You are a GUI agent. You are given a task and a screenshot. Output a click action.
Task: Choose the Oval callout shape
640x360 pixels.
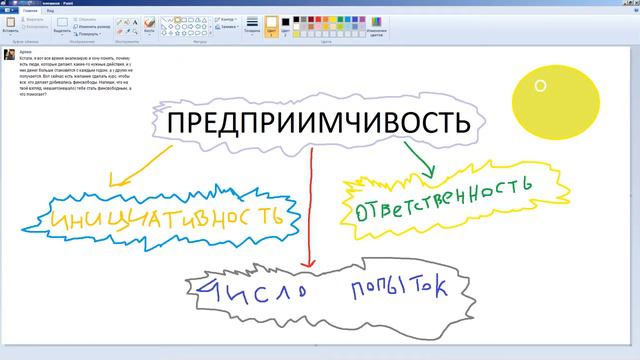198,33
